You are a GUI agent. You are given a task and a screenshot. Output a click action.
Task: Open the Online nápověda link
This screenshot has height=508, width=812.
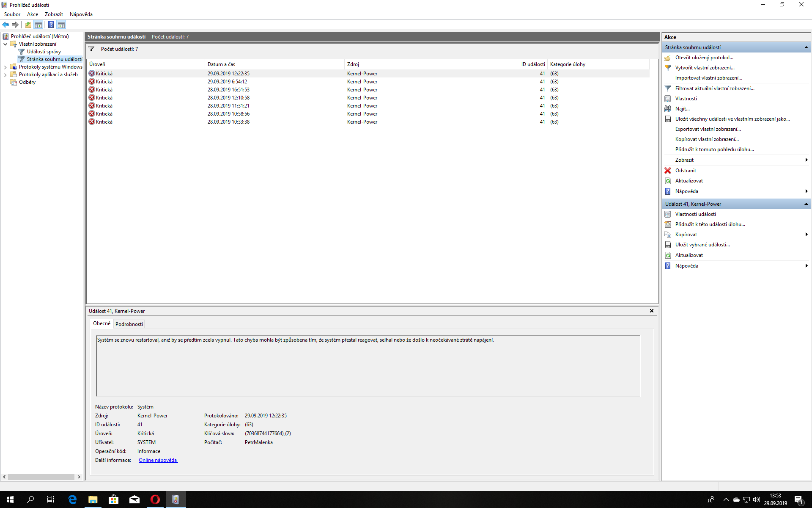[x=158, y=460]
